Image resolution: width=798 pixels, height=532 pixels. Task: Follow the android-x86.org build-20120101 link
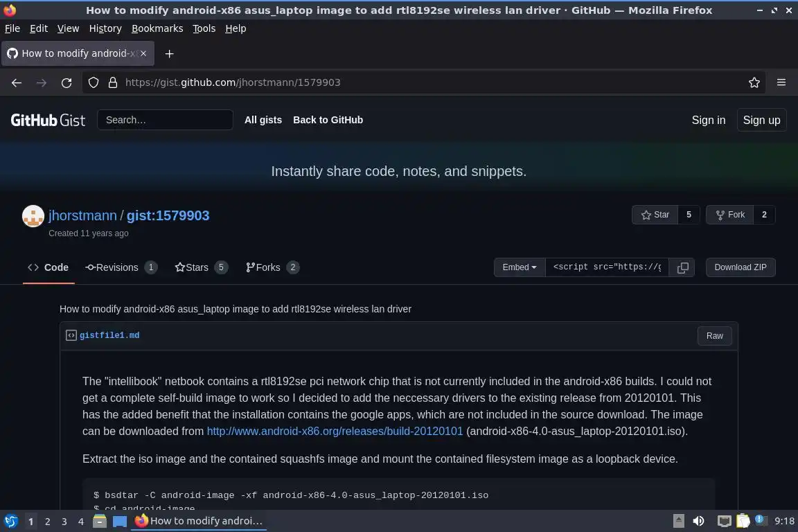pos(335,431)
